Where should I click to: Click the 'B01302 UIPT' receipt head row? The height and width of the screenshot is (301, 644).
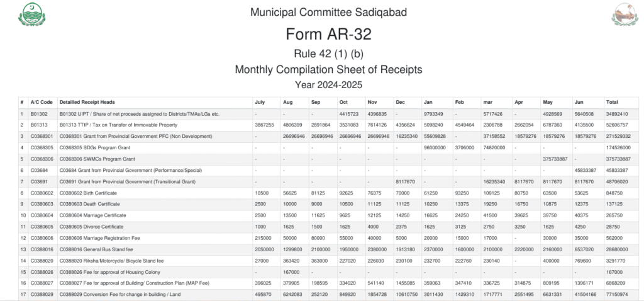[x=139, y=114]
